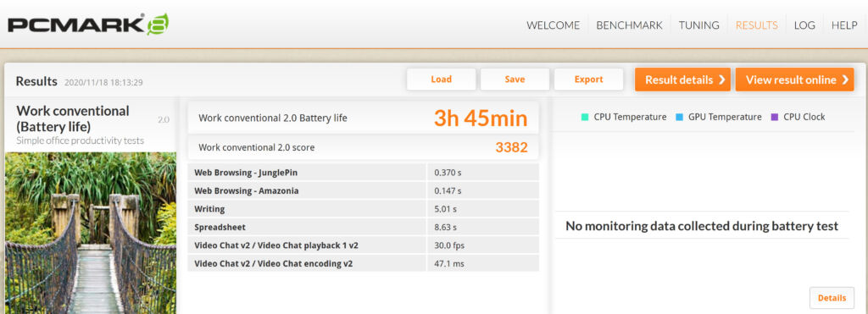The image size is (868, 314).
Task: Go to the Log tab
Action: coord(804,25)
